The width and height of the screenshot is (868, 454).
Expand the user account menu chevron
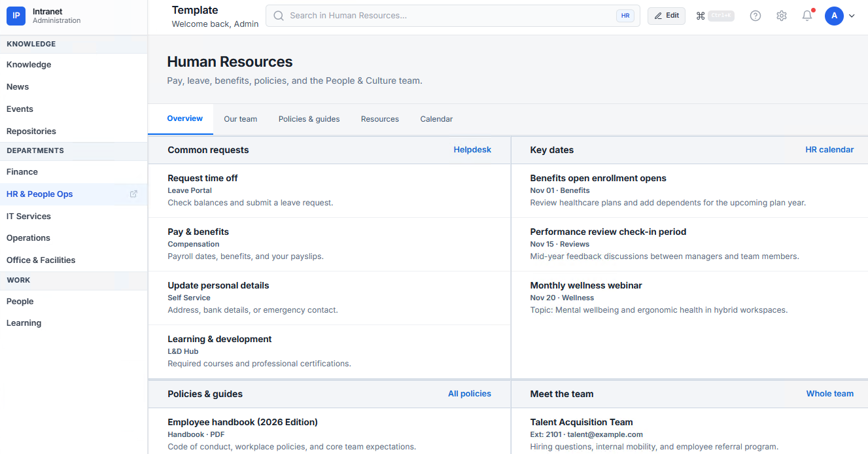click(851, 16)
